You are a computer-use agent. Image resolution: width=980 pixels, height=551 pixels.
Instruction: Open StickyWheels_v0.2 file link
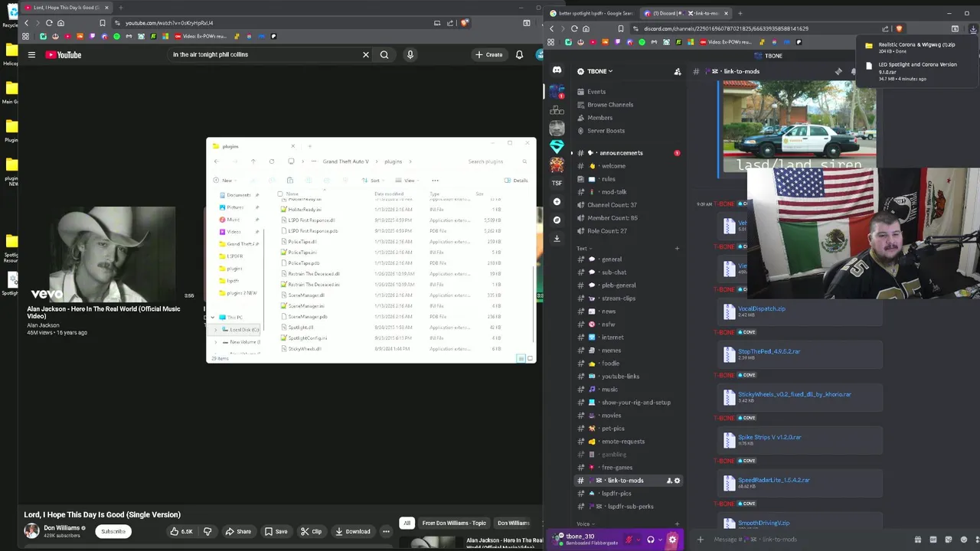pos(794,394)
